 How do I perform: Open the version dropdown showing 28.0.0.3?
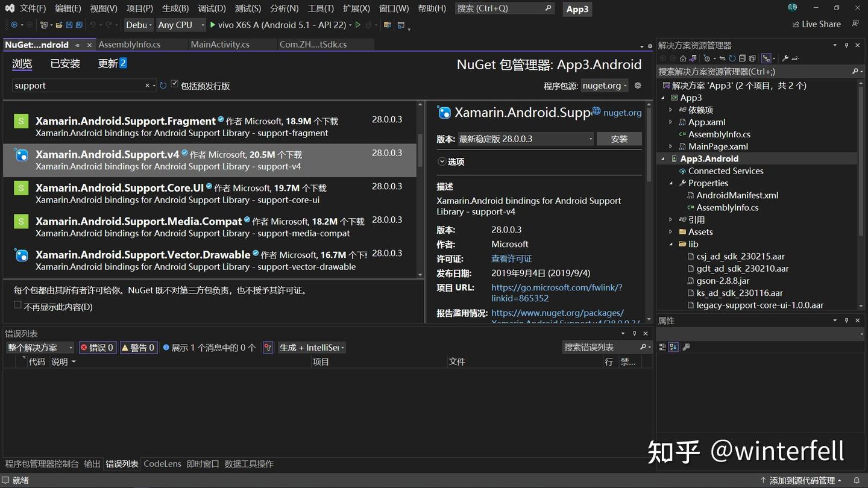coord(526,139)
